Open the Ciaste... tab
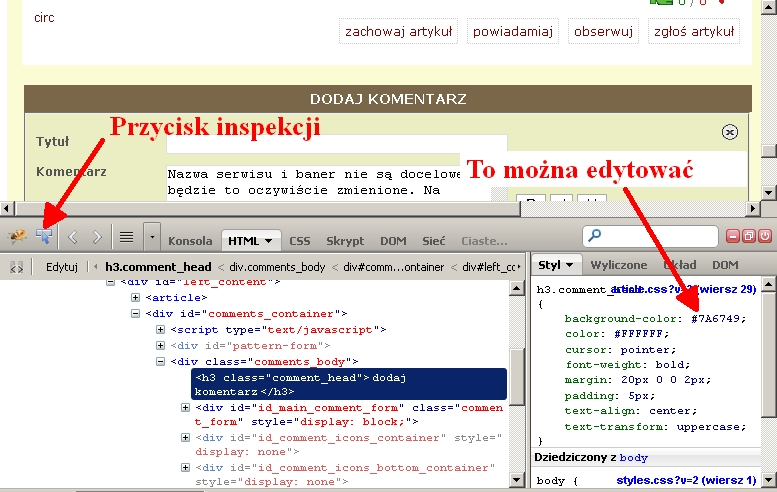The image size is (777, 492). [x=484, y=241]
